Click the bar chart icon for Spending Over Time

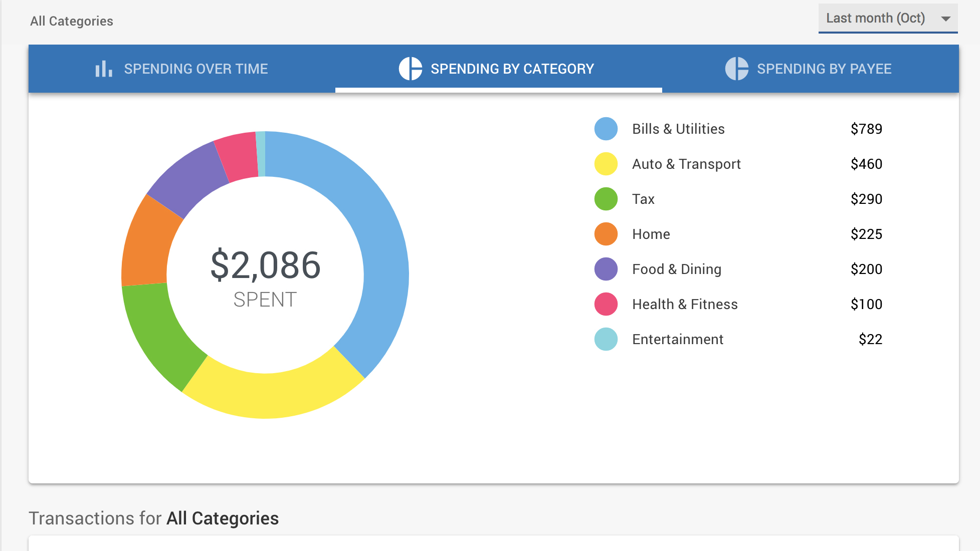point(104,69)
